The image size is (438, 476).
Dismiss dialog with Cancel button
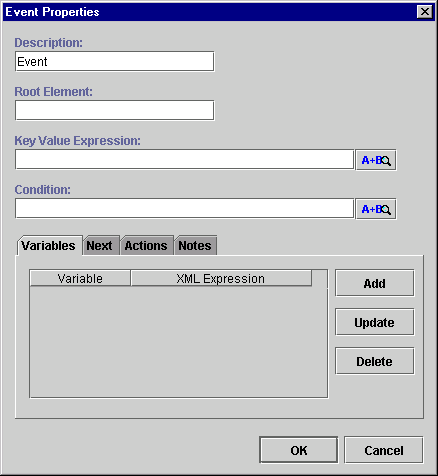384,450
